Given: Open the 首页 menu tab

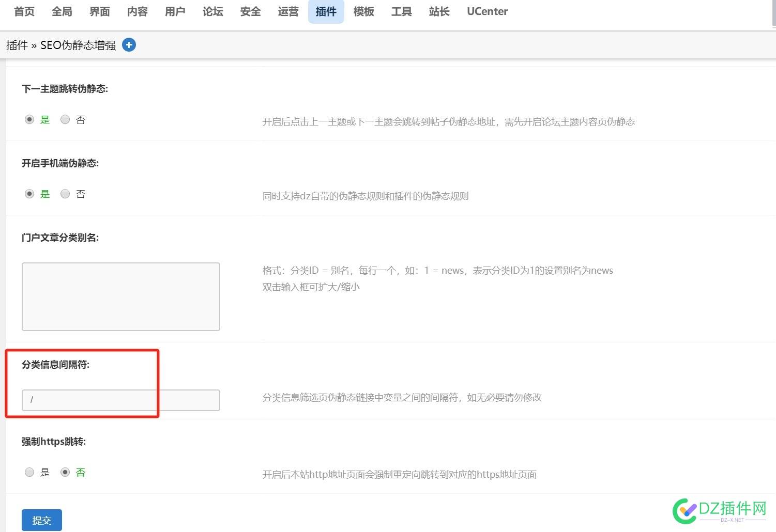Looking at the screenshot, I should coord(24,11).
